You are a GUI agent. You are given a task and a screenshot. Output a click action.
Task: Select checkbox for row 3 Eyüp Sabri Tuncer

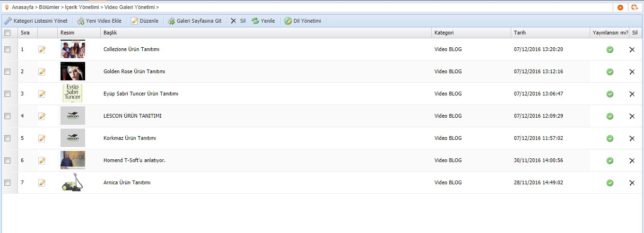point(7,94)
